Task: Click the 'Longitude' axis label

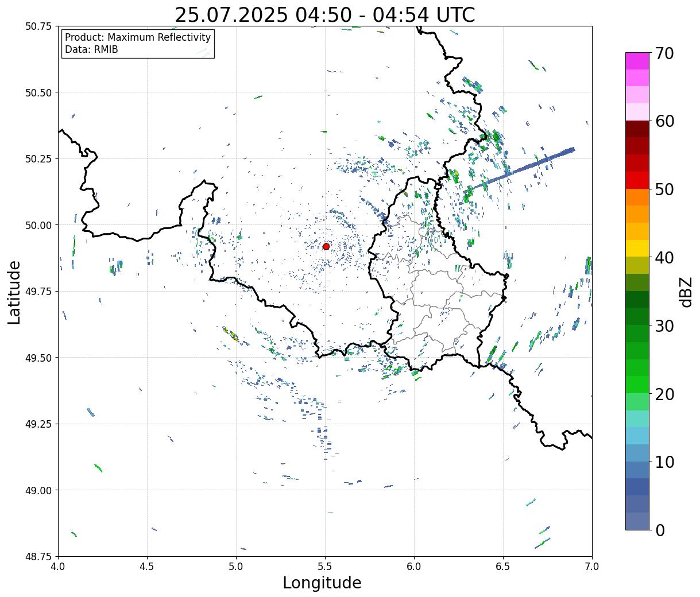Action: (322, 583)
